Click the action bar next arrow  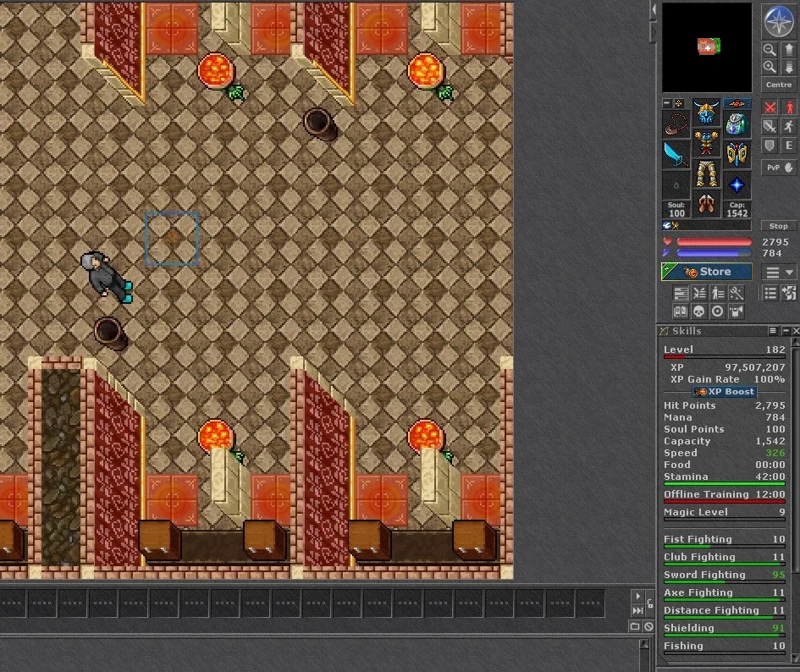(637, 596)
